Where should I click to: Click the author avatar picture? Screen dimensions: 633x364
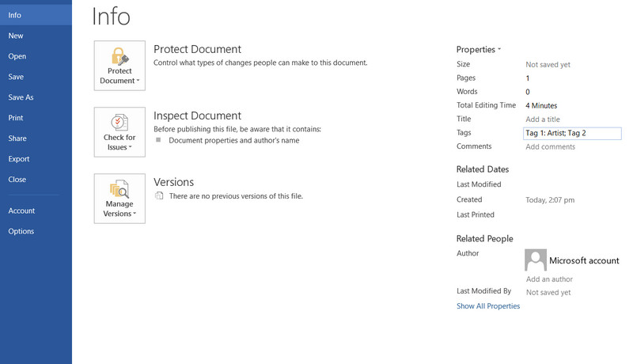click(x=536, y=260)
